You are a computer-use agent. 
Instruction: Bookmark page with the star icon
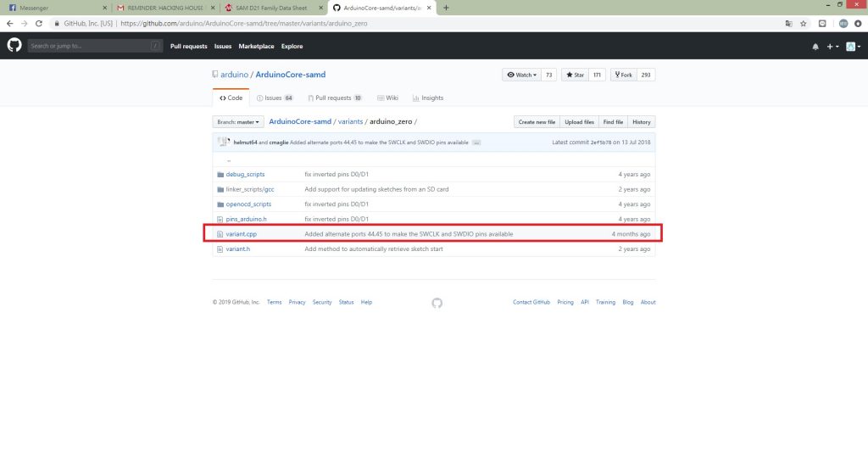[x=804, y=23]
